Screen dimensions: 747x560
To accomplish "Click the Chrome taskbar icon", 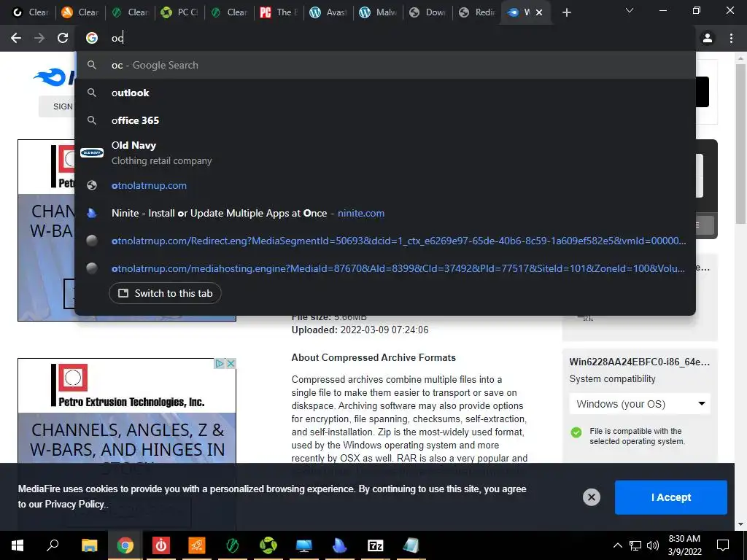I will 125,545.
